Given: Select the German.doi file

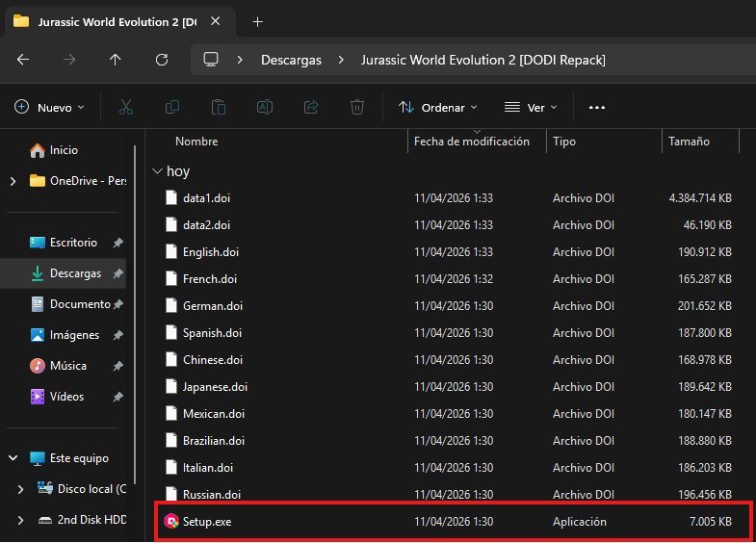Looking at the screenshot, I should [x=213, y=306].
